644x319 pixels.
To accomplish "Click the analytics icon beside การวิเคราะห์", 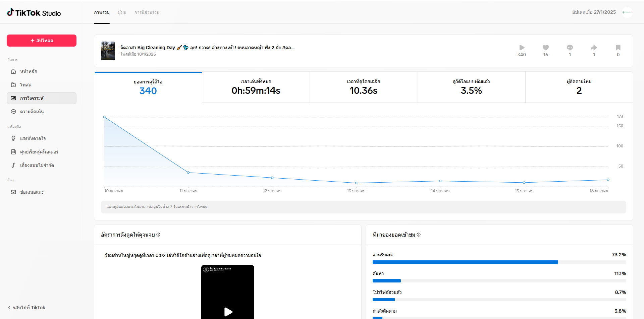I will tap(13, 98).
